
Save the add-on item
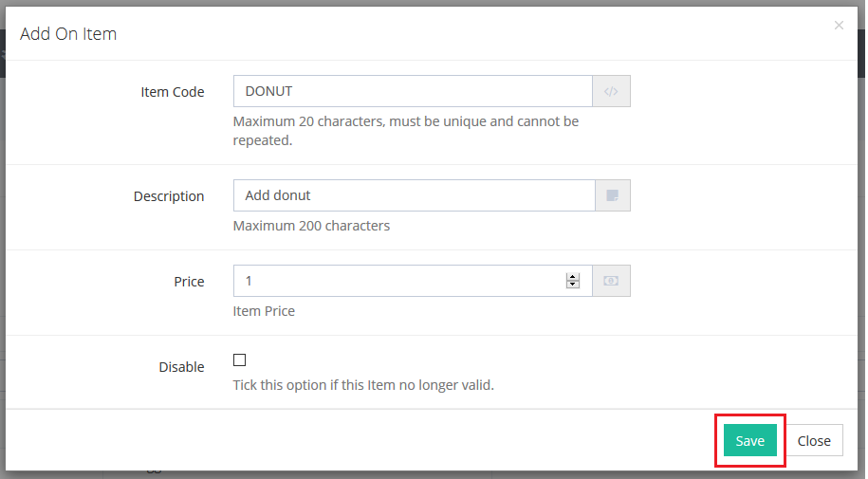coord(749,441)
